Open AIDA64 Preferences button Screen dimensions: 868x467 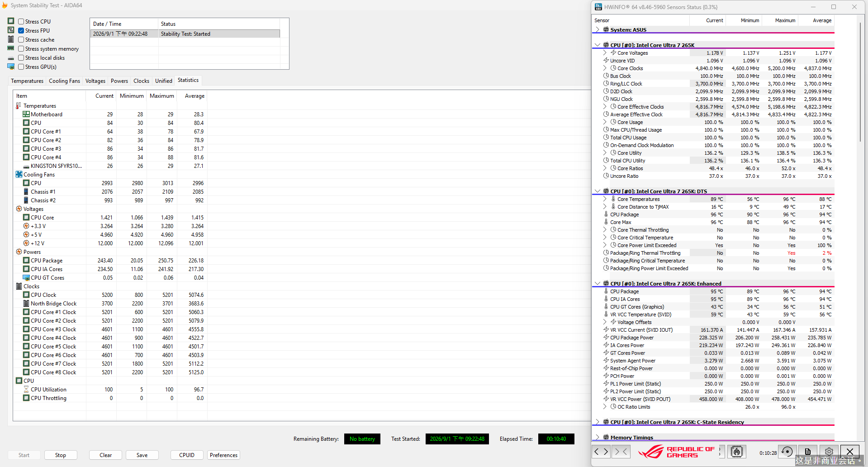[223, 455]
